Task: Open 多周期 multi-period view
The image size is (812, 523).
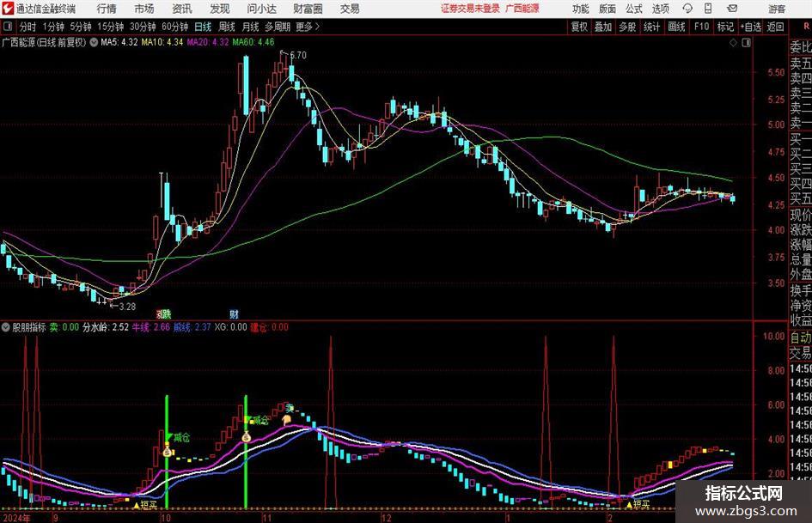Action: 278,27
